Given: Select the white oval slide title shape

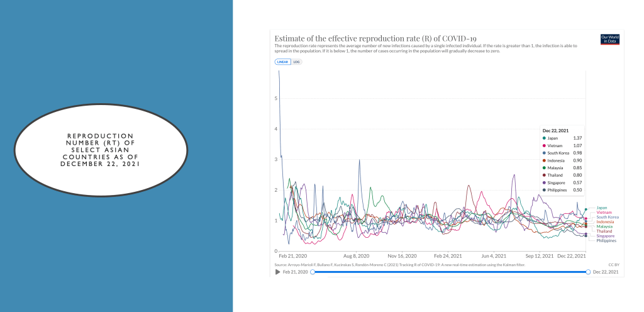Looking at the screenshot, I should pos(101,150).
